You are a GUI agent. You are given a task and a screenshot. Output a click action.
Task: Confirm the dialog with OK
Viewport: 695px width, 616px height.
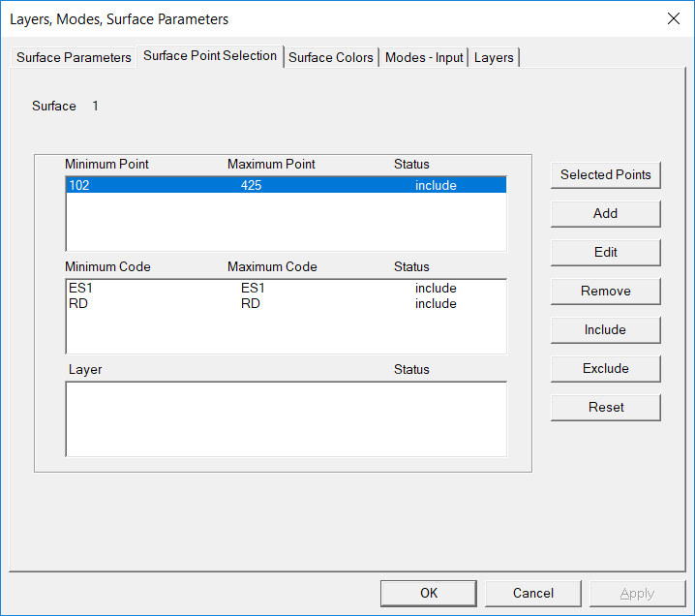[428, 593]
